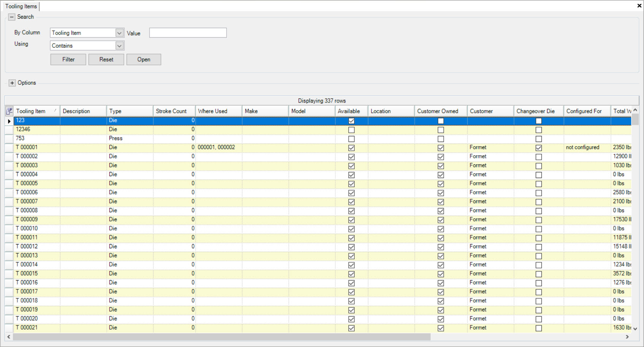This screenshot has height=347, width=644.
Task: Toggle Available checkbox for row 12346
Action: tap(352, 130)
